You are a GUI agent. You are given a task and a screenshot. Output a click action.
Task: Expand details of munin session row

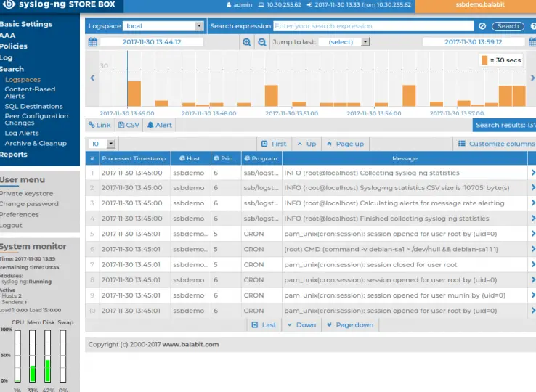click(x=532, y=295)
